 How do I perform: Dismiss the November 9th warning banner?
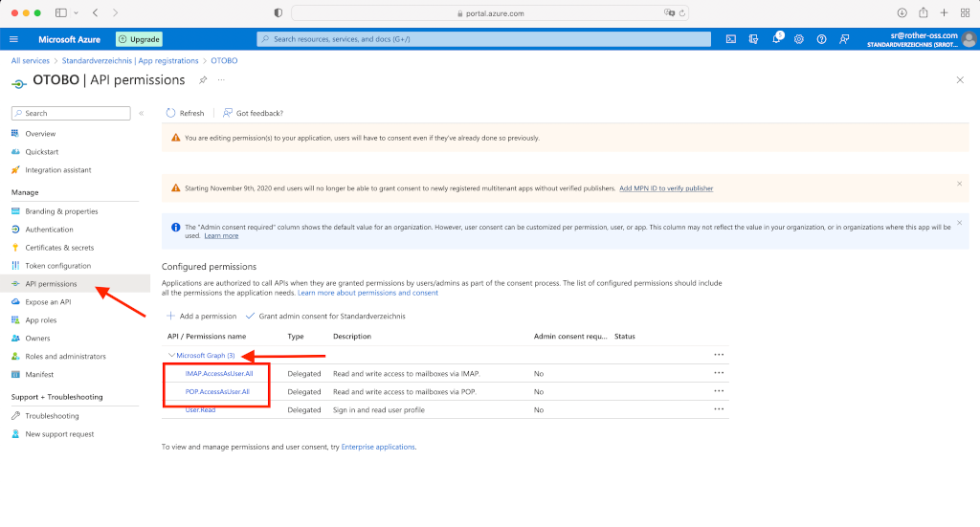[959, 184]
